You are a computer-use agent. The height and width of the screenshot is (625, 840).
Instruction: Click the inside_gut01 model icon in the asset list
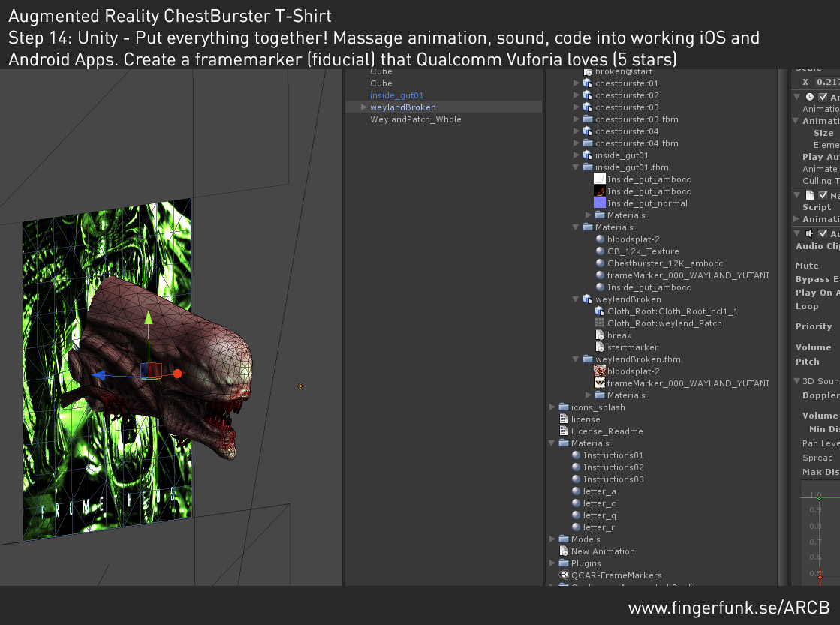pyautogui.click(x=587, y=155)
